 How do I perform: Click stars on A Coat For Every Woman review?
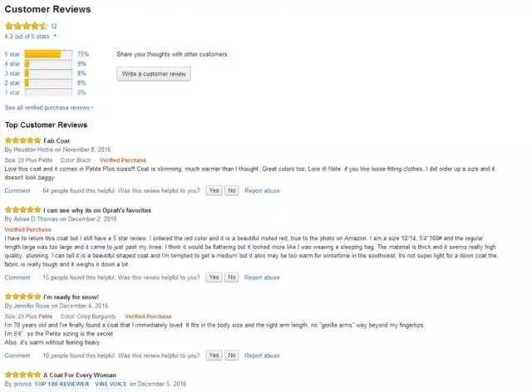click(x=22, y=375)
